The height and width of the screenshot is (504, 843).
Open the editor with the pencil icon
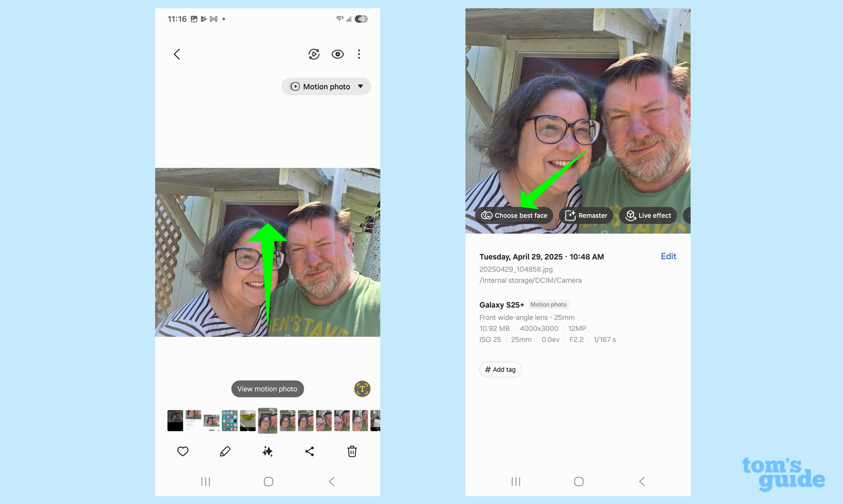coord(225,452)
